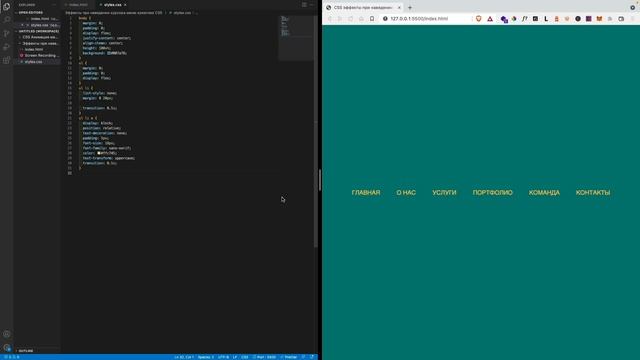Open Run and Debug view in activity bar
This screenshot has width=640, height=360.
[7, 47]
